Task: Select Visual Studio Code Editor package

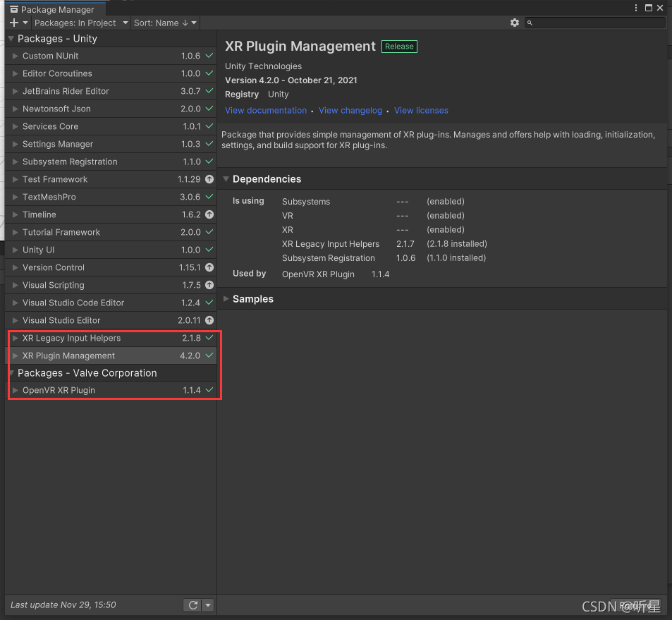Action: coord(111,303)
